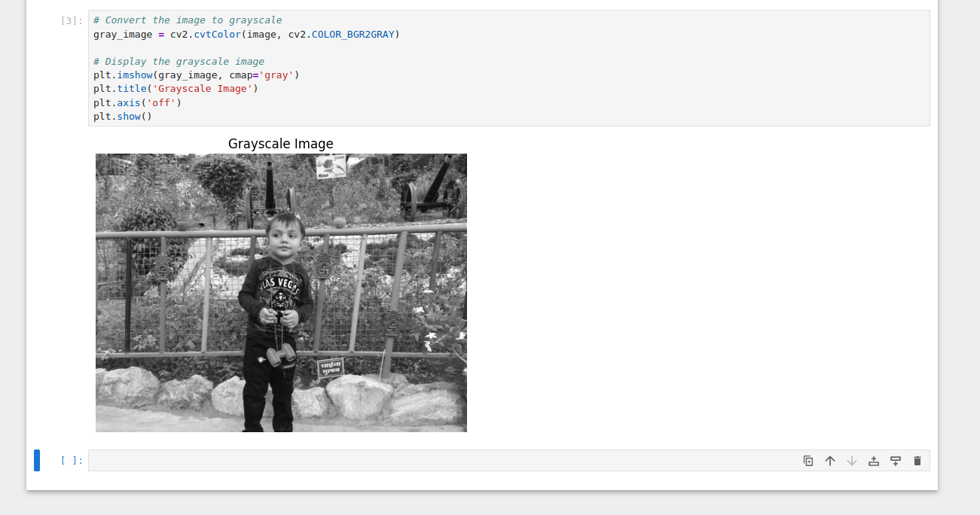Click the '# Convert the image to grayscale' comment
This screenshot has height=515, width=980.
click(188, 20)
